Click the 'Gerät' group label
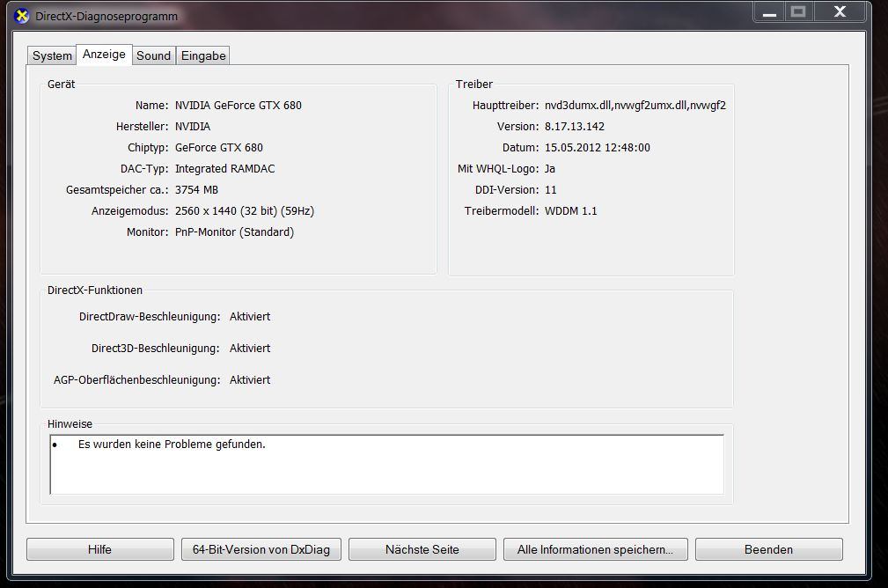 61,85
